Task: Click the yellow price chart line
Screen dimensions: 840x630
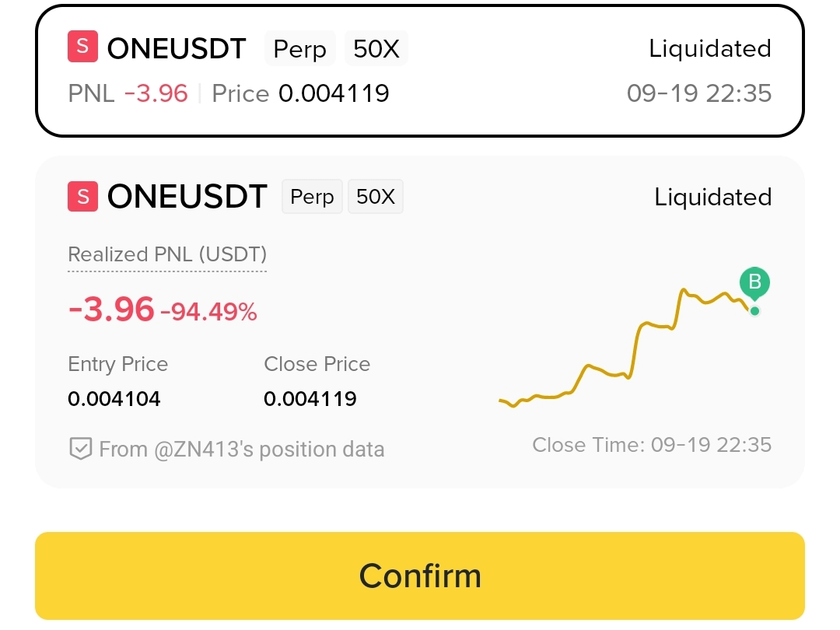Action: tap(624, 348)
